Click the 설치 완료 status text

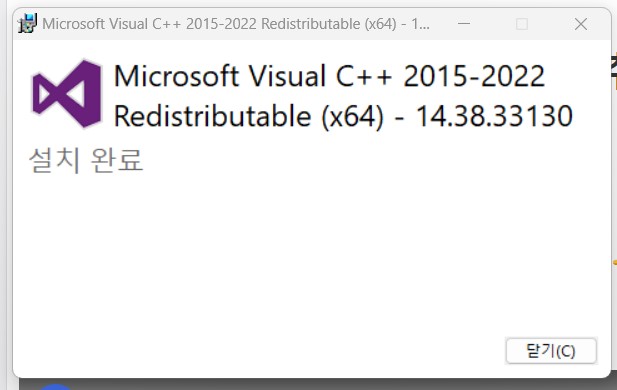(86, 160)
